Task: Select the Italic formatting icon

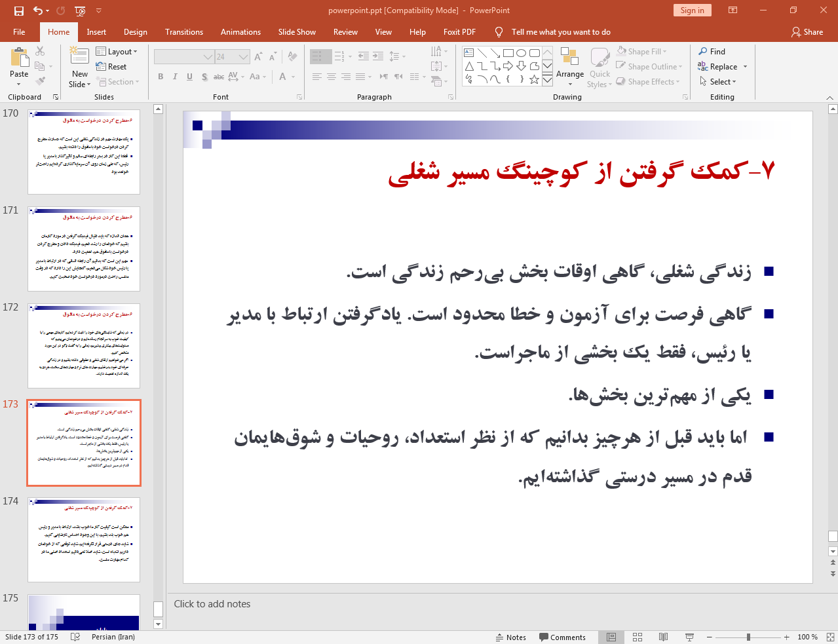Action: coord(174,77)
